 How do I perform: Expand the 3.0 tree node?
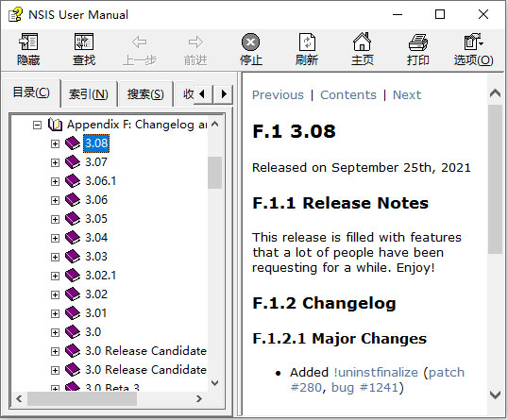[55, 332]
